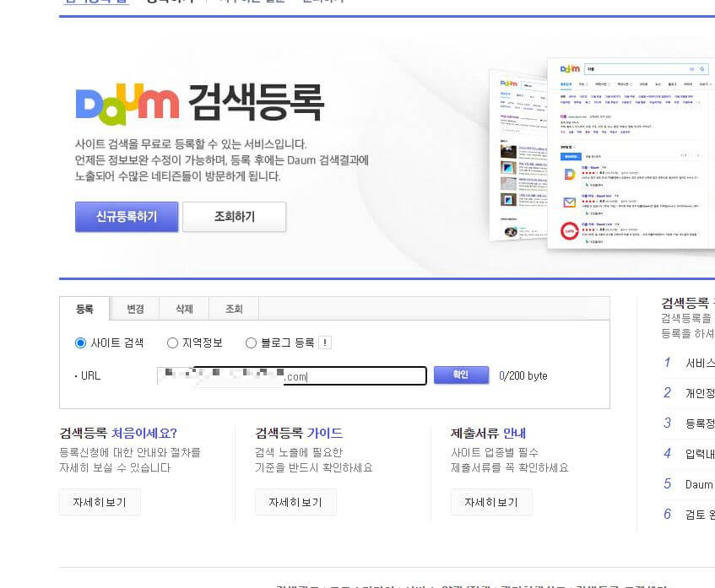715x588 pixels.
Task: Open the 조회 tab
Action: tap(234, 309)
